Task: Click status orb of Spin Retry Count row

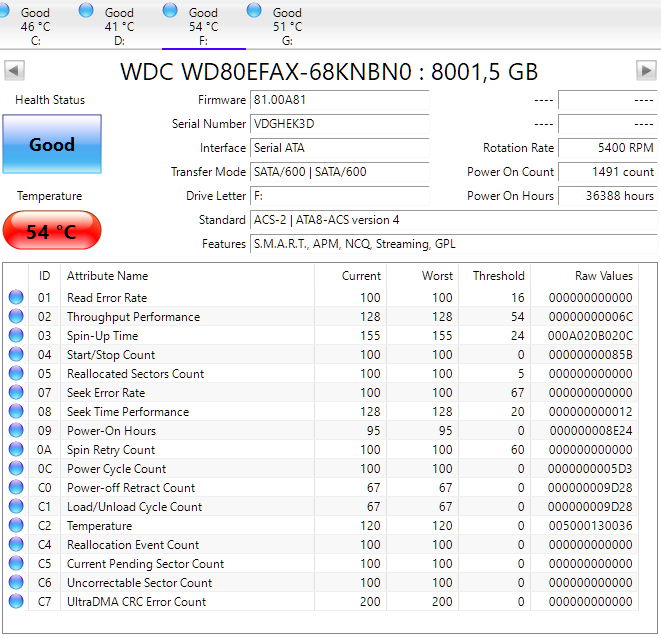Action: point(16,449)
